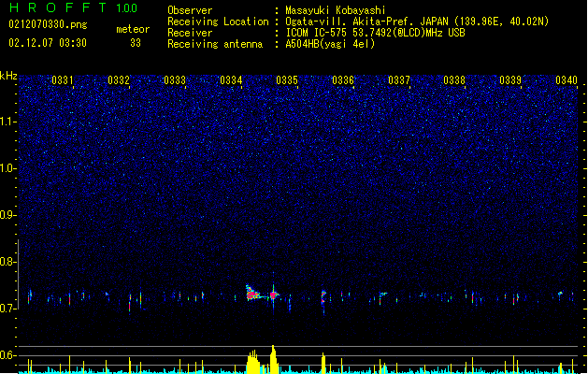Click the 0.8 kHz axis label
The width and height of the screenshot is (588, 374).
click(7, 262)
